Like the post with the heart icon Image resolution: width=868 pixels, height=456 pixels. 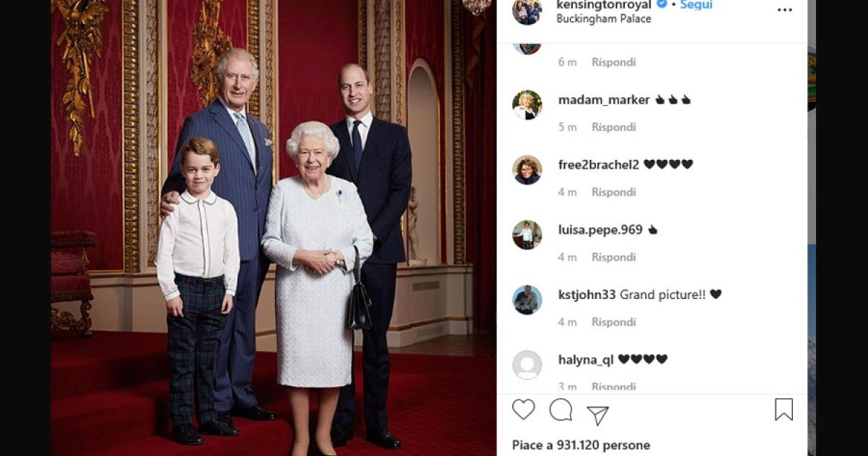(524, 410)
